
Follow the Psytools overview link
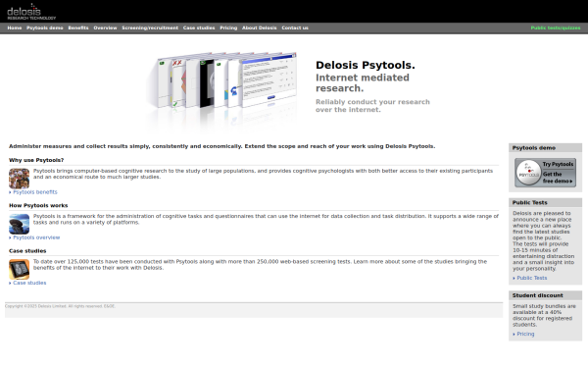click(36, 237)
